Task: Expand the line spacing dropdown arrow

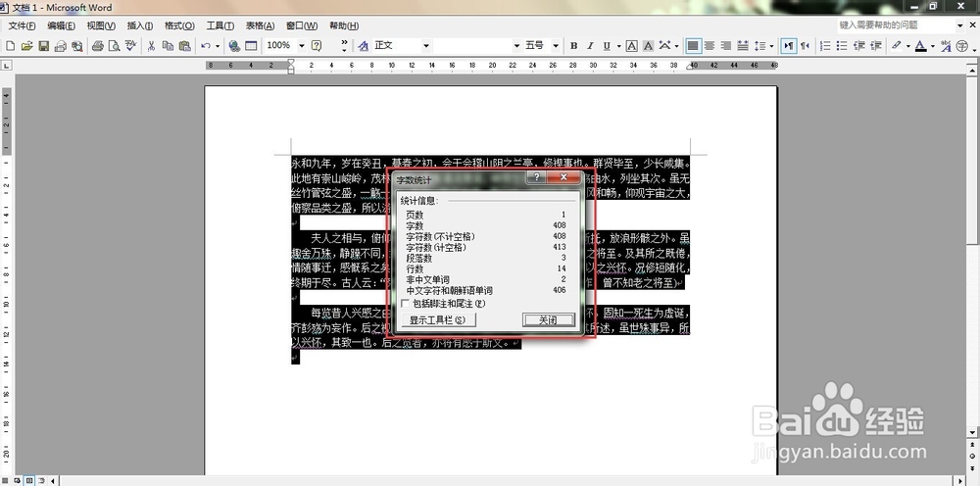Action: (772, 46)
